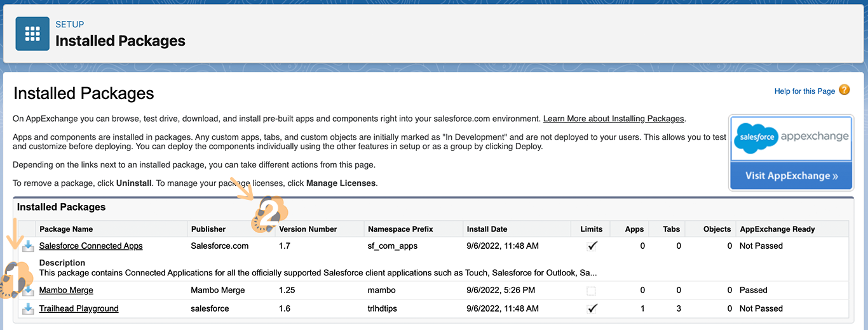Click the step 1 footprint marker

pos(14,279)
